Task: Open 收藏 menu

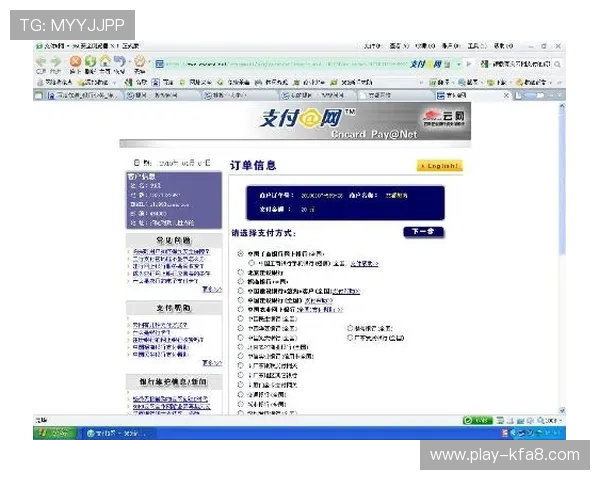Action: click(425, 46)
